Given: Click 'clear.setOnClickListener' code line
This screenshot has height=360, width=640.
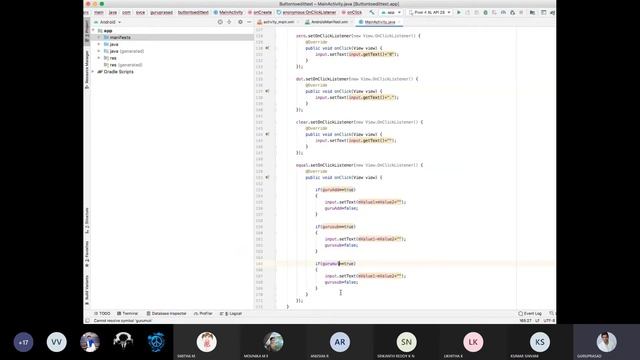Looking at the screenshot, I should (x=359, y=122).
